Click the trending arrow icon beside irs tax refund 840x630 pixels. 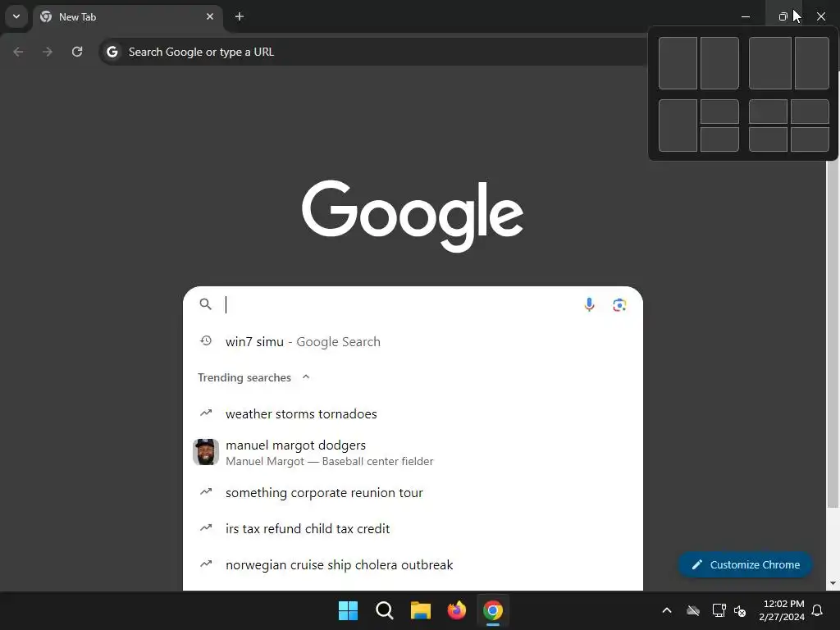point(206,527)
